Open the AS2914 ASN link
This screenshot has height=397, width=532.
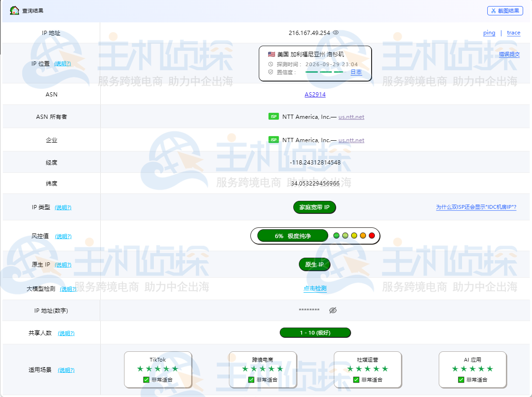(x=315, y=94)
